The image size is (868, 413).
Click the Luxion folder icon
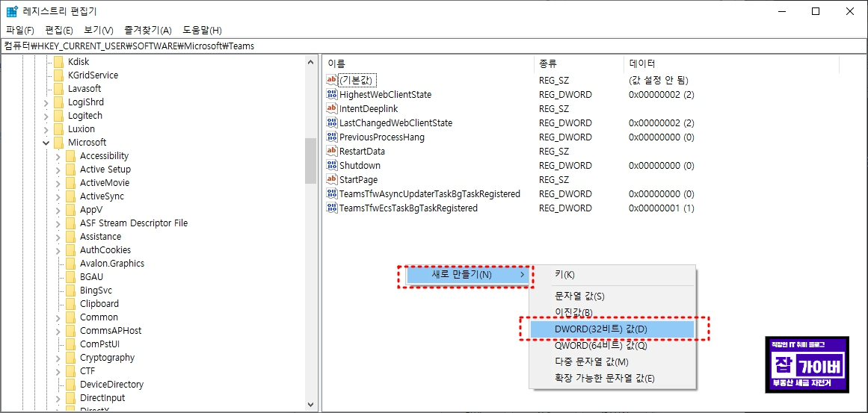click(x=58, y=128)
